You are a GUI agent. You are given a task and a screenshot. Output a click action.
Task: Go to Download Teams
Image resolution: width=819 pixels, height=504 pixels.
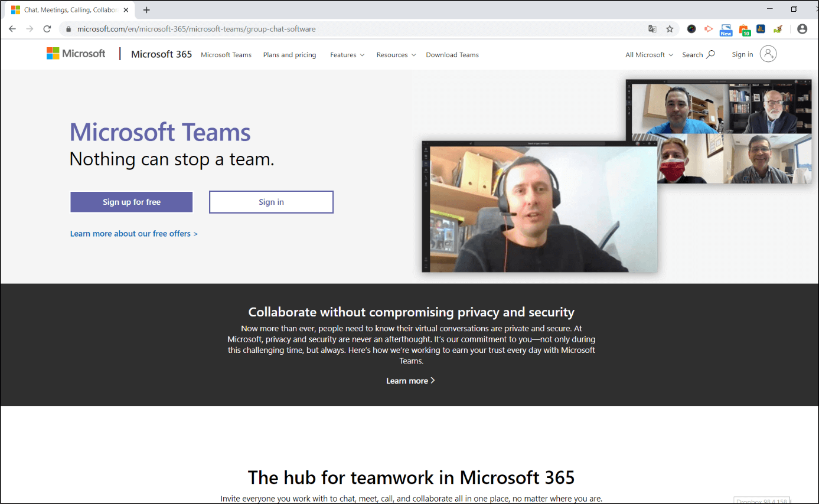(x=452, y=55)
